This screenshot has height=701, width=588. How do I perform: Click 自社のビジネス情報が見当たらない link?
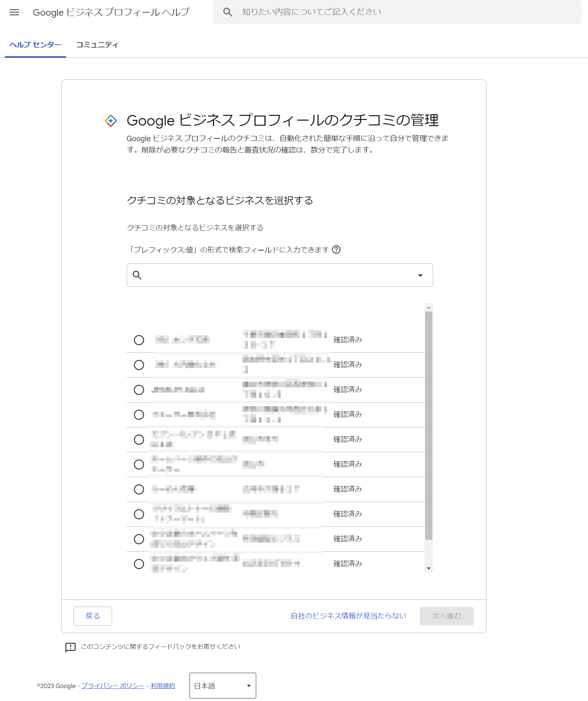click(x=349, y=616)
